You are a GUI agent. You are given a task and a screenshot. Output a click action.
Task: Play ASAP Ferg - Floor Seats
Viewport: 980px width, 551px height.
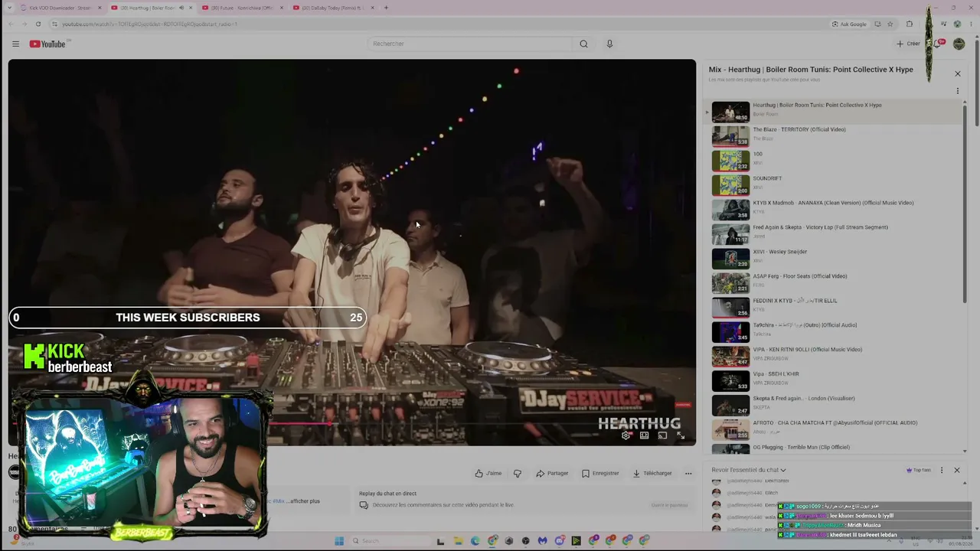tap(833, 282)
